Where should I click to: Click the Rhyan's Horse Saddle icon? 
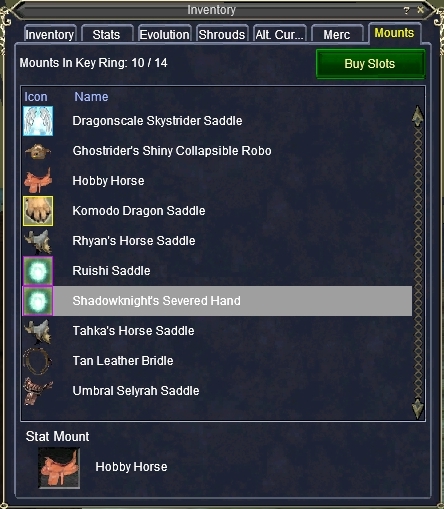[38, 241]
